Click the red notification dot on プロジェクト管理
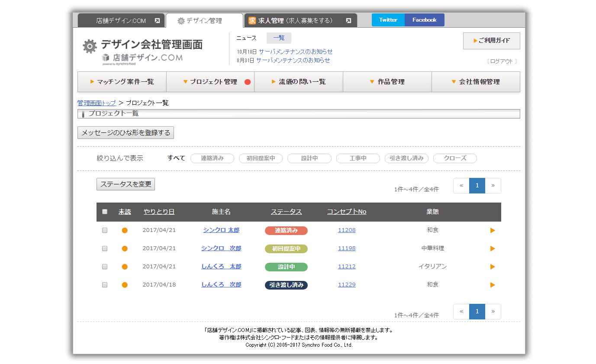This screenshot has width=596, height=364. point(248,82)
